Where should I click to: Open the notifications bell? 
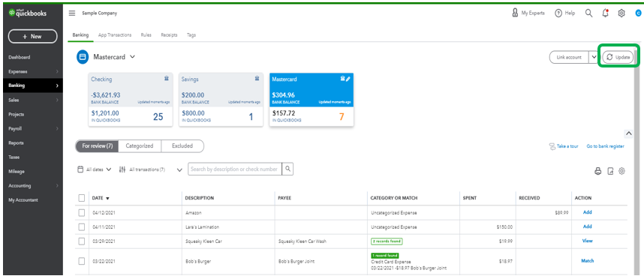(606, 13)
